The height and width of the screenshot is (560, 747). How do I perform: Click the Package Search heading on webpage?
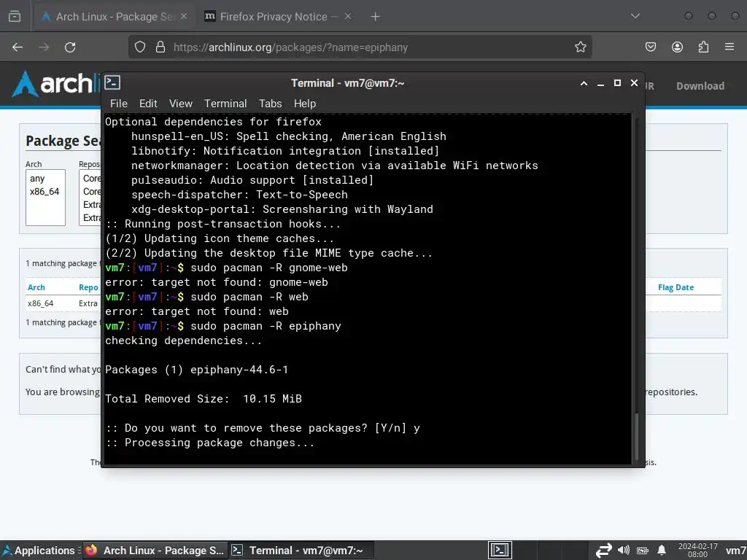click(x=63, y=141)
